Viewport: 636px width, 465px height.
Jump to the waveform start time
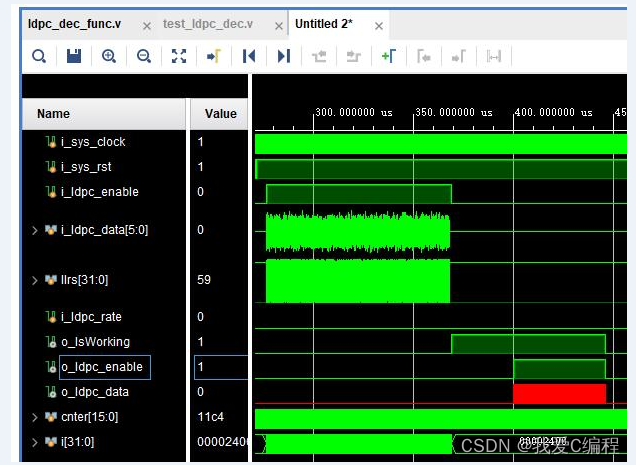pyautogui.click(x=249, y=56)
